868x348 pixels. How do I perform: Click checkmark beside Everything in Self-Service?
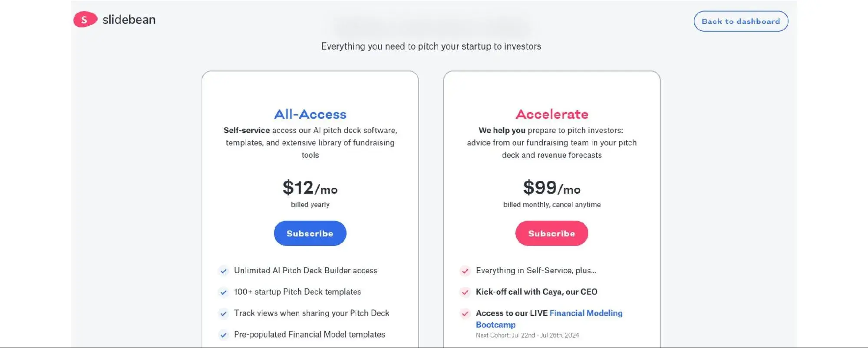point(465,271)
